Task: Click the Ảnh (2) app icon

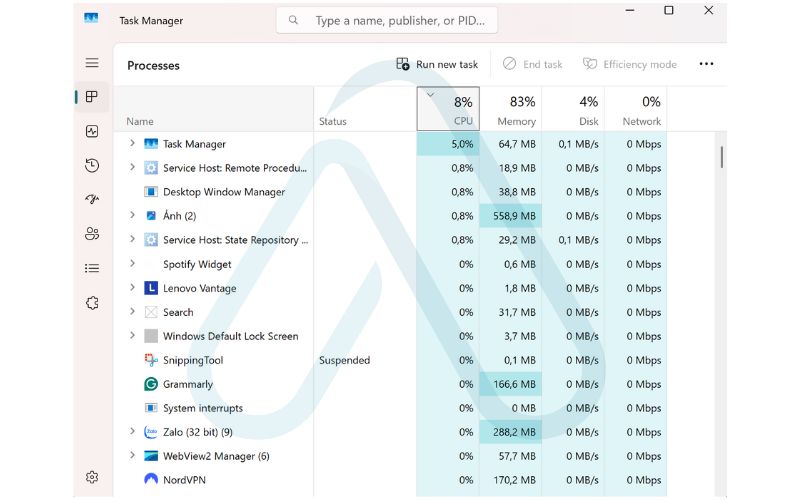Action: click(151, 216)
